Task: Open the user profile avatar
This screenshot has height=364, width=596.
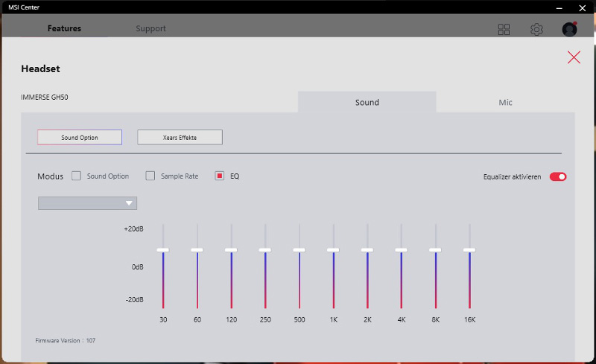Action: pos(569,29)
